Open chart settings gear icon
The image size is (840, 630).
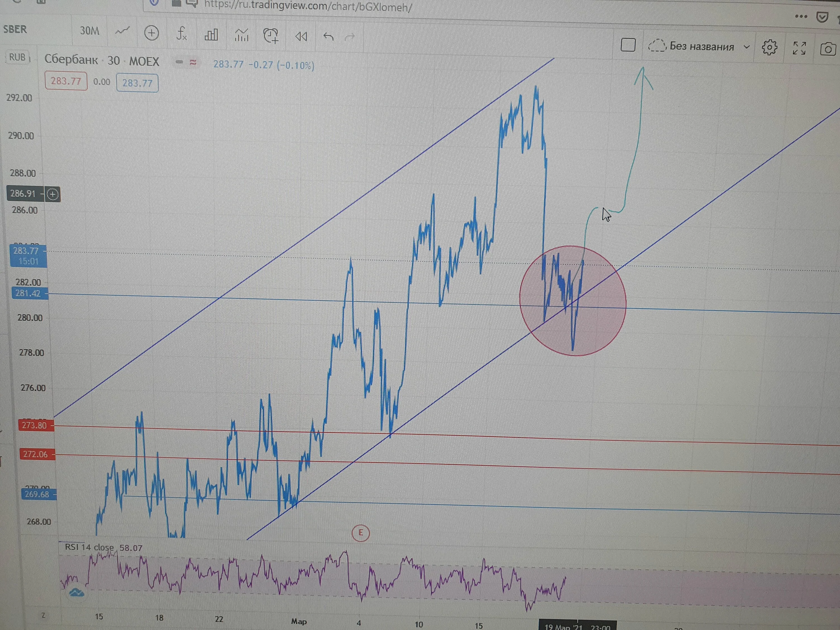pos(769,48)
